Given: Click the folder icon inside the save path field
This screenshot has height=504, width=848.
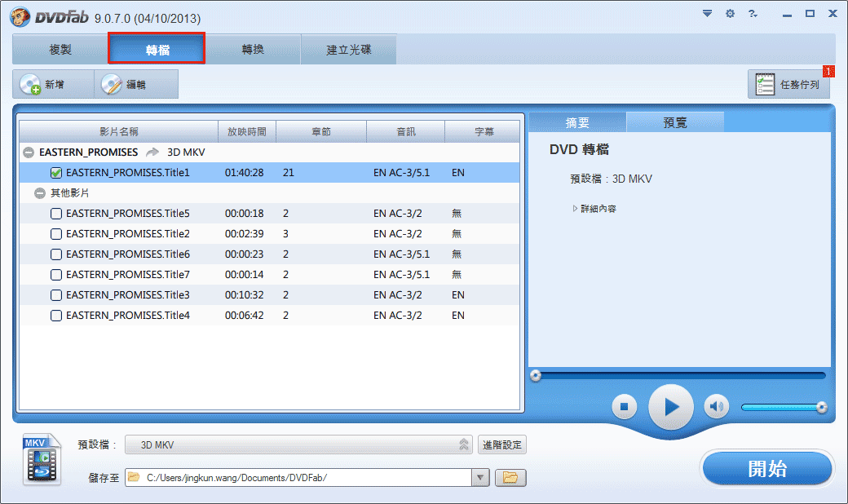Looking at the screenshot, I should click(134, 477).
